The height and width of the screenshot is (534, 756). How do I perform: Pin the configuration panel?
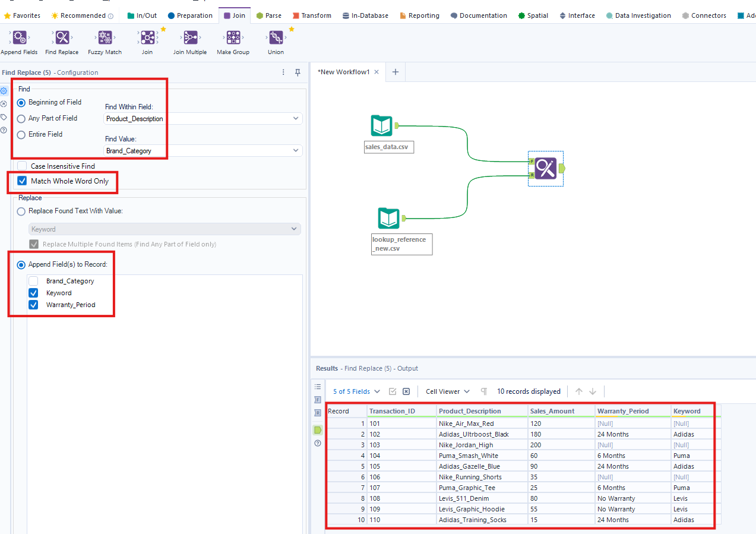coord(298,72)
